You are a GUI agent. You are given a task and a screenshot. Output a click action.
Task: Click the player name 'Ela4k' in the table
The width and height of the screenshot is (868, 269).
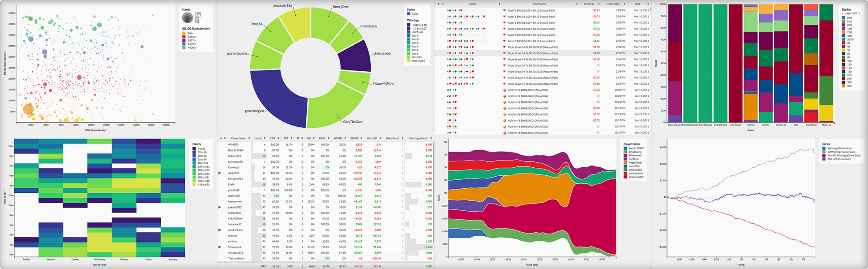click(x=231, y=184)
